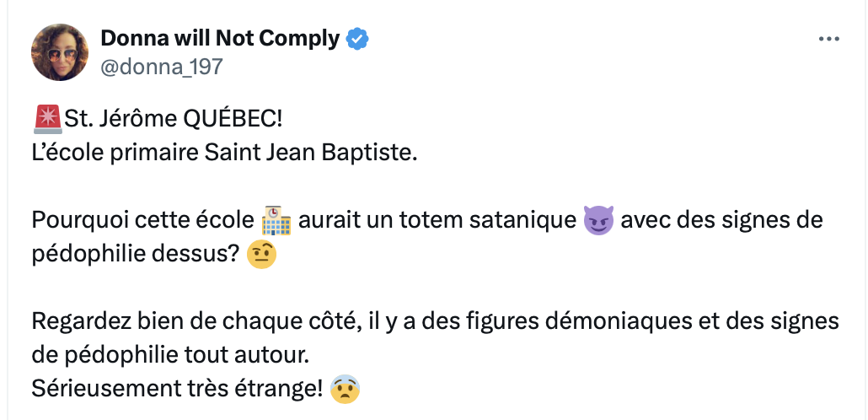Click the fearful sweating face emoji
This screenshot has width=868, height=420.
[x=345, y=389]
